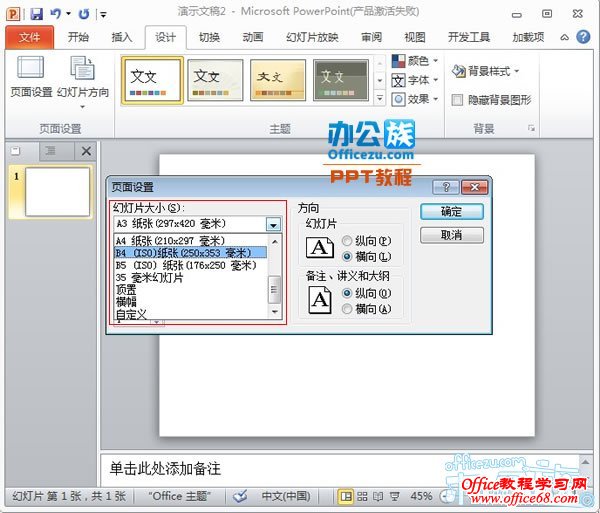Viewport: 600px width, 513px height.
Task: Switch to the 切换 tab
Action: (x=209, y=37)
